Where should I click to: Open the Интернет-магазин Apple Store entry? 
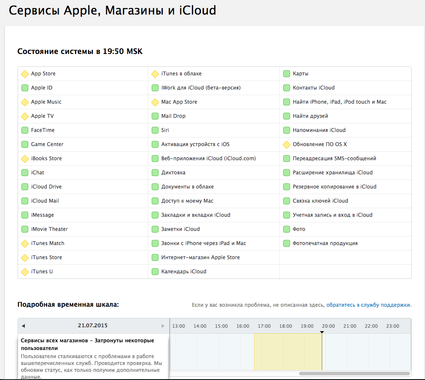(x=214, y=257)
